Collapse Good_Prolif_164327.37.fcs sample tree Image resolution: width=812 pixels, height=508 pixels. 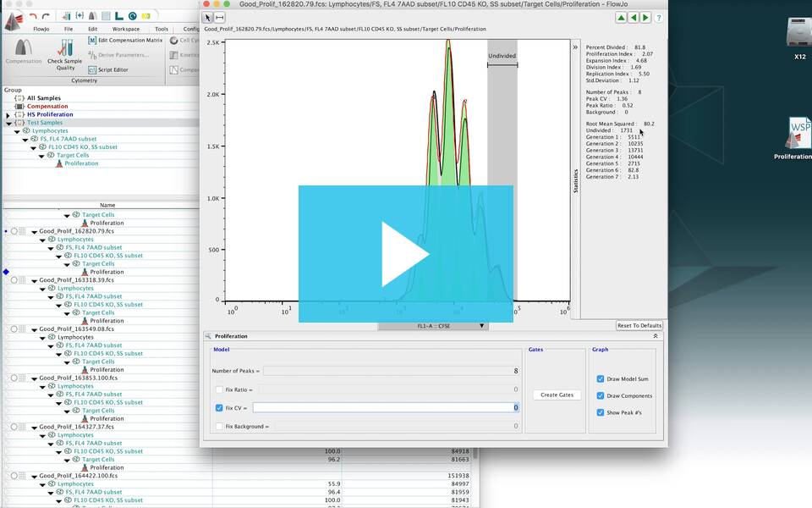[x=34, y=428]
